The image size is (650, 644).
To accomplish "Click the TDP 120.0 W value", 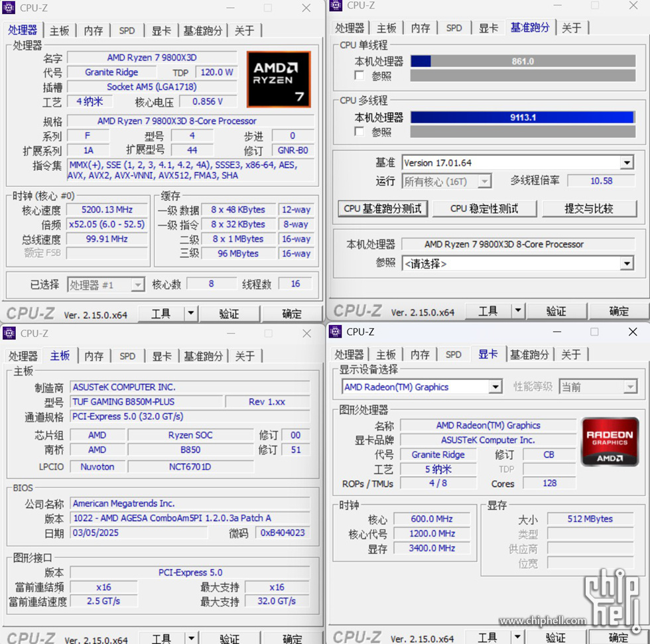I will [216, 72].
